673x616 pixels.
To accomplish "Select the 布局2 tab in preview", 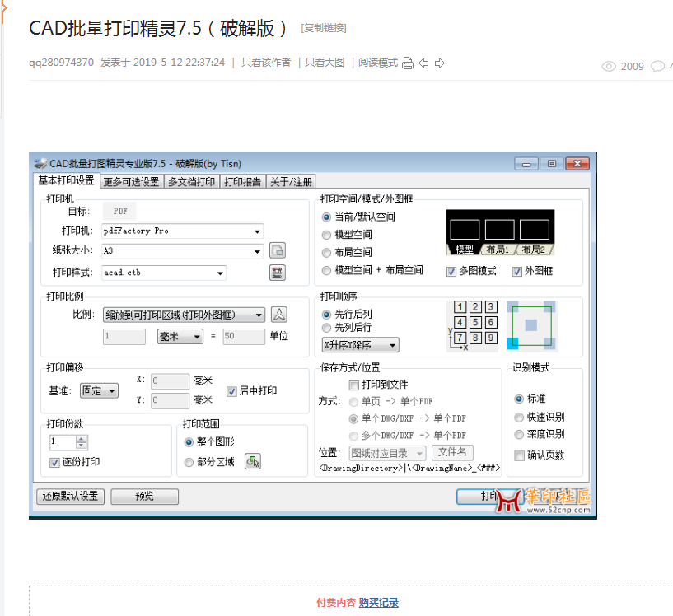I will point(534,250).
